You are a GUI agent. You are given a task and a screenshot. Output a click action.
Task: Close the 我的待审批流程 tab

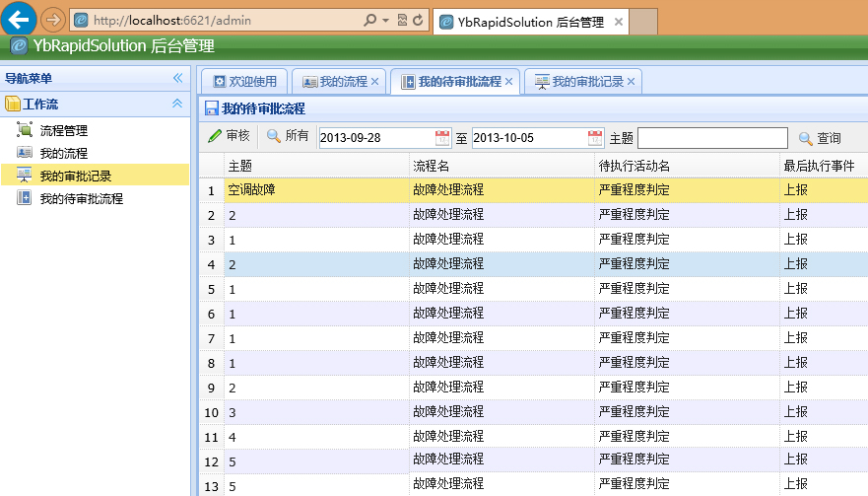(x=508, y=82)
